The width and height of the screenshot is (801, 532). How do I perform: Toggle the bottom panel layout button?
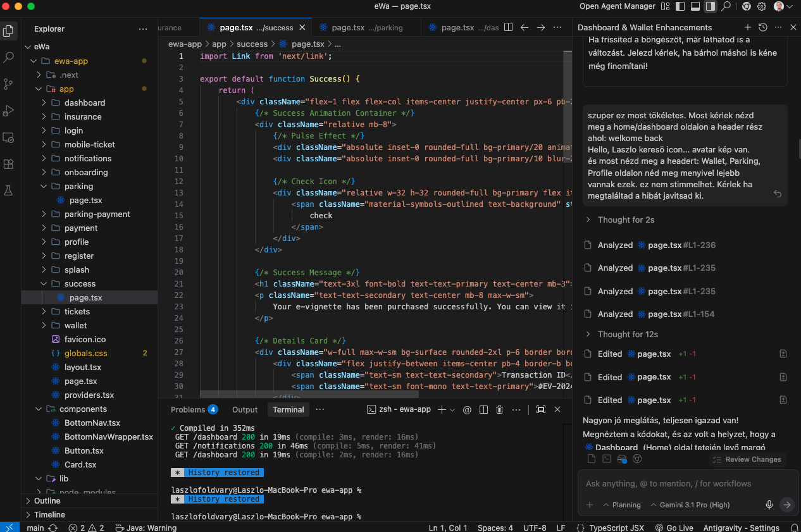(x=695, y=6)
